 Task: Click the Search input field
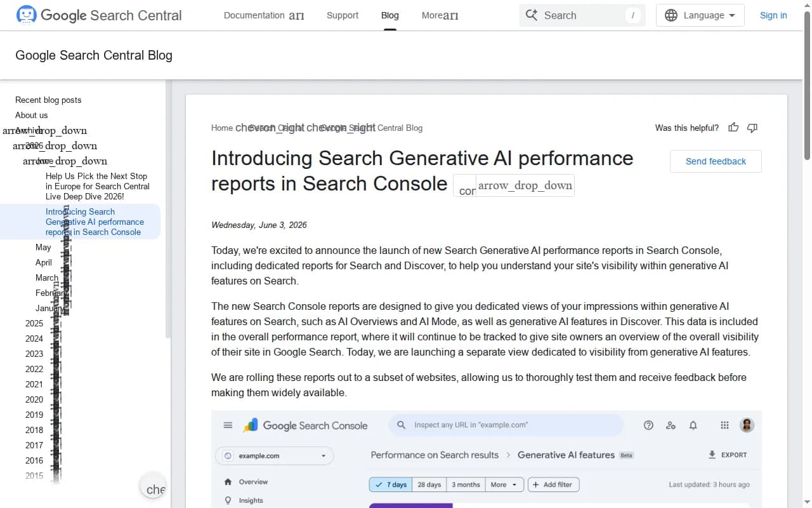(x=582, y=15)
